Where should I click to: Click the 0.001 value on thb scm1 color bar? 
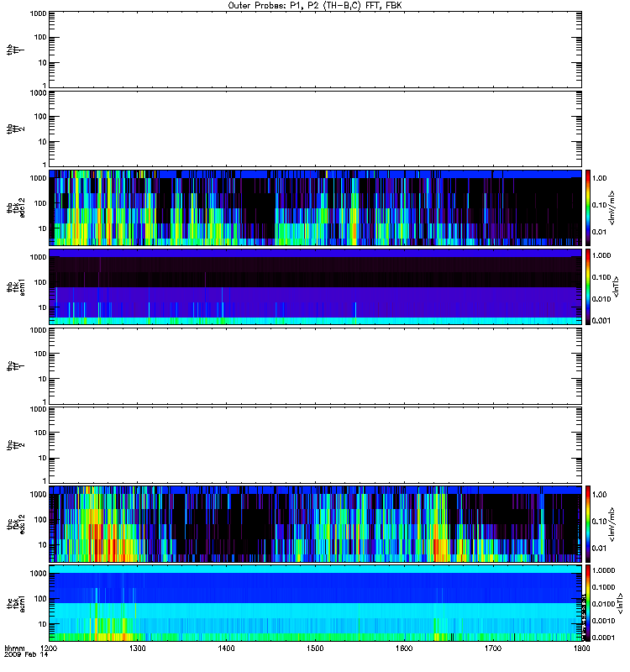click(x=601, y=321)
